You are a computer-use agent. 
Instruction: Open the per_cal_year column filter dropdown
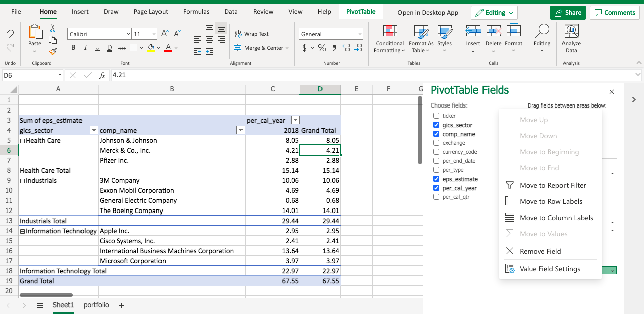point(296,120)
